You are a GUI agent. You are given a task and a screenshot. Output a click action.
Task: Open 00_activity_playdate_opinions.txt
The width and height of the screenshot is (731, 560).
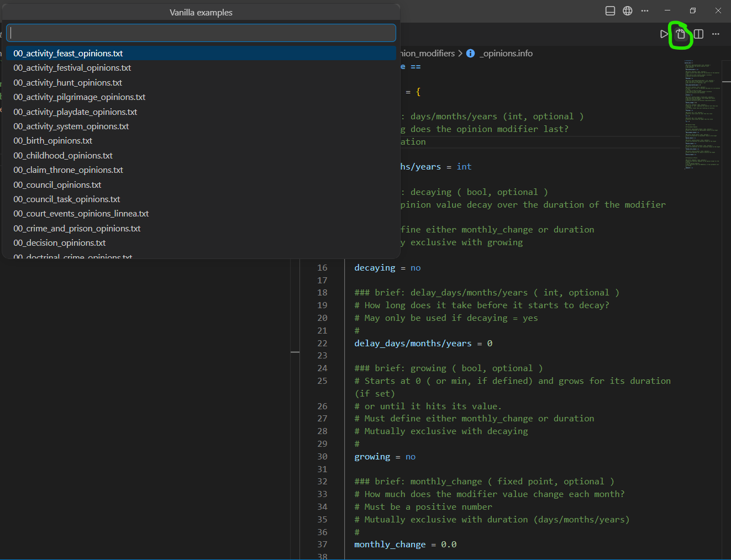coord(201,112)
